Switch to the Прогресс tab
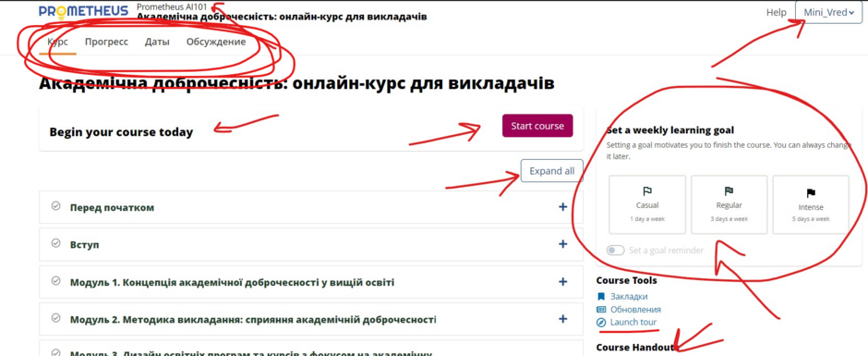This screenshot has width=868, height=356. pos(106,43)
